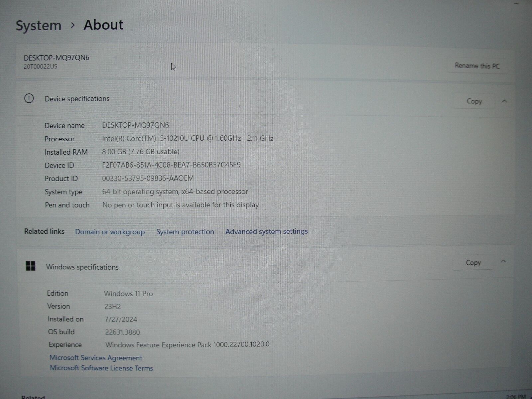Collapse the Windows specifications section
Image resolution: width=532 pixels, height=399 pixels.
click(503, 262)
